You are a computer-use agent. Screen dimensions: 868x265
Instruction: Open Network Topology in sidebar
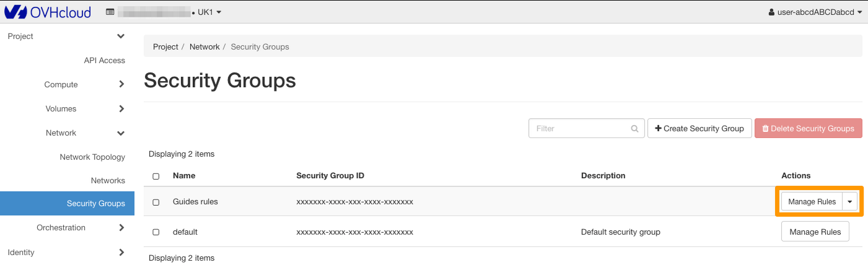click(x=92, y=157)
